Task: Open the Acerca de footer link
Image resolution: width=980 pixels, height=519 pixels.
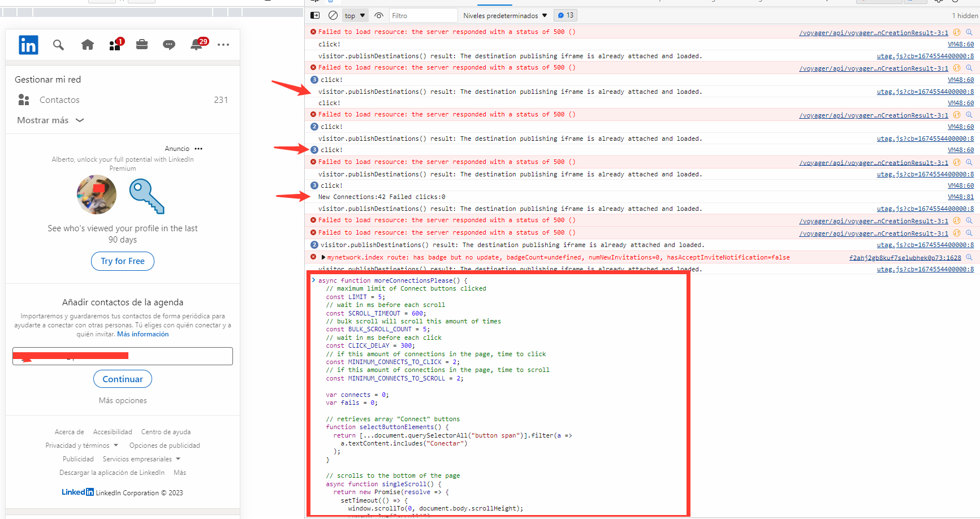Action: coord(70,432)
